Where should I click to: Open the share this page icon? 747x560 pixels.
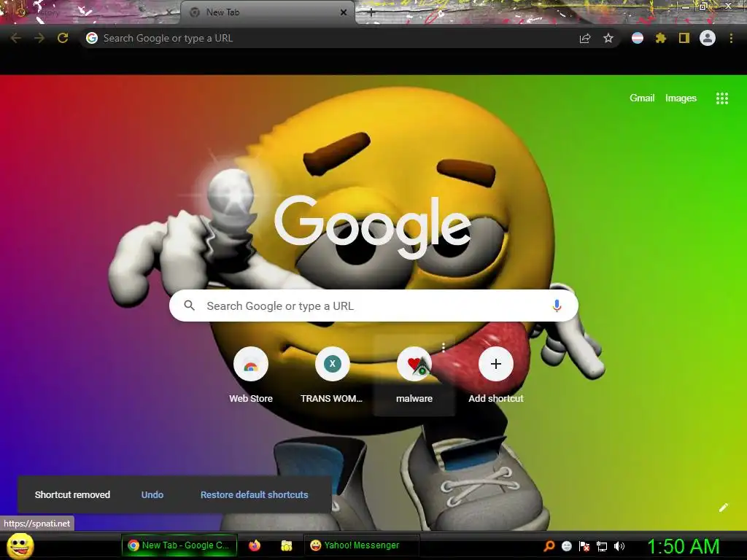(x=585, y=38)
